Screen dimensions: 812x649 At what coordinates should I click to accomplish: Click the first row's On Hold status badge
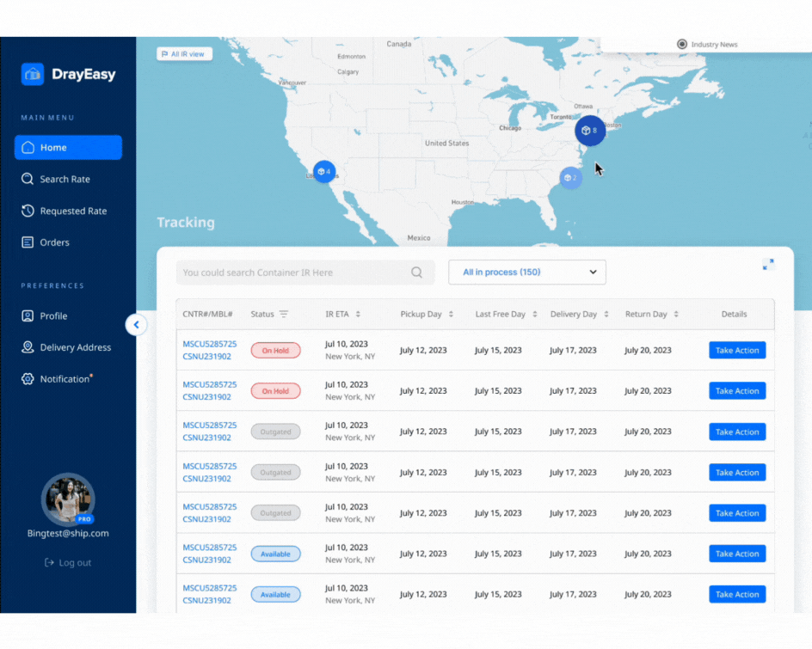(x=275, y=351)
